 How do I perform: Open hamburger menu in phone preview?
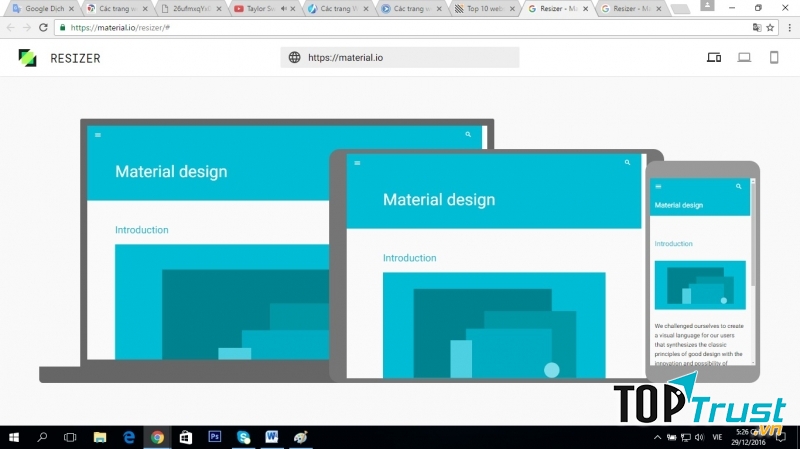pyautogui.click(x=658, y=187)
